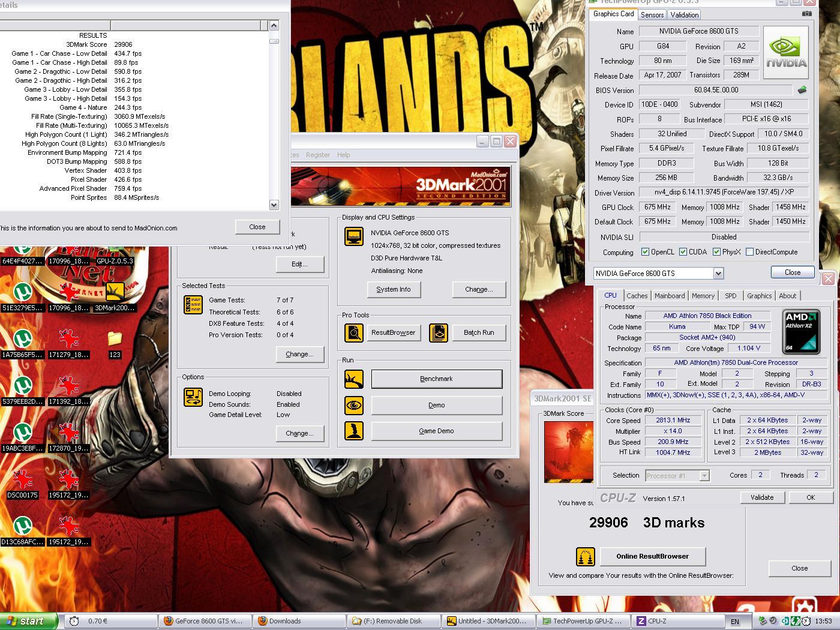Open the About tab in CPU-Z

[x=787, y=296]
